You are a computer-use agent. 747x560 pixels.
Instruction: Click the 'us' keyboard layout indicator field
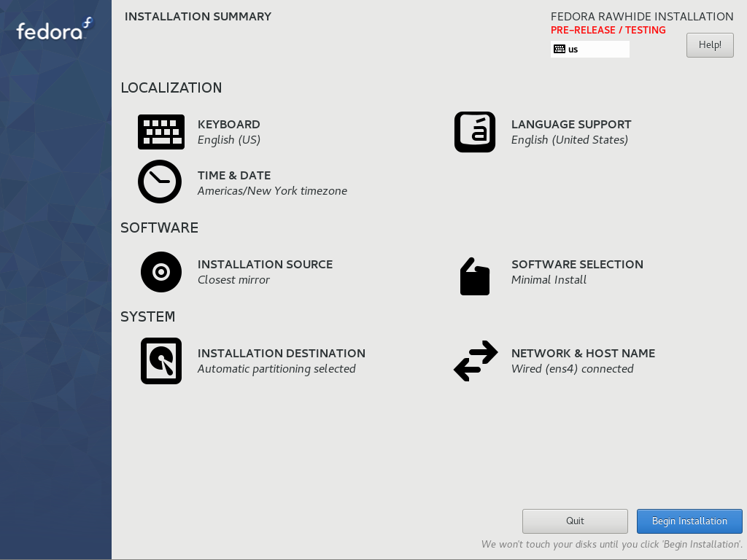[589, 49]
